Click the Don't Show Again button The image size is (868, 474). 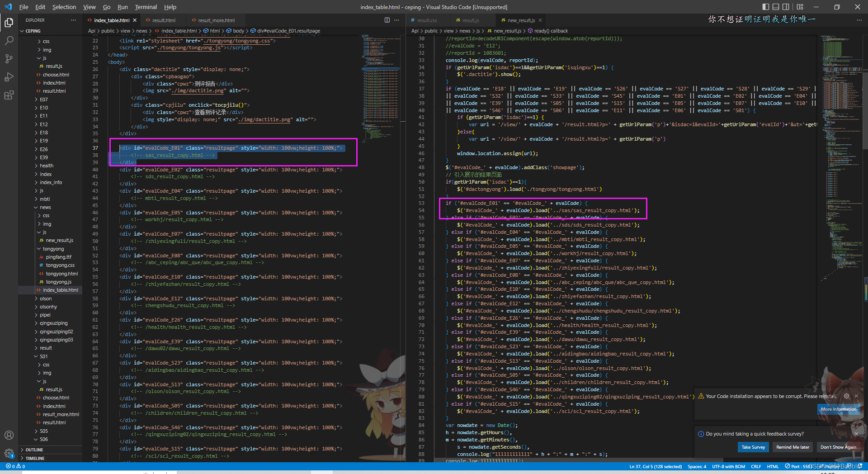[838, 447]
